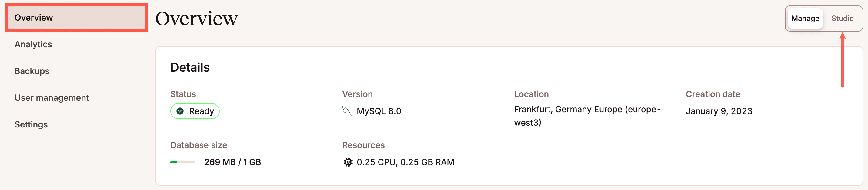
Task: Click the Manage button
Action: tap(805, 19)
